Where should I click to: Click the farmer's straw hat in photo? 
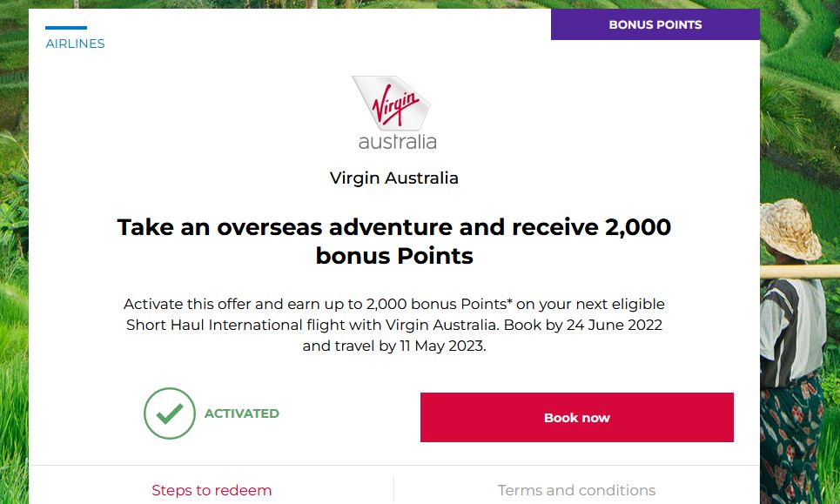790,228
